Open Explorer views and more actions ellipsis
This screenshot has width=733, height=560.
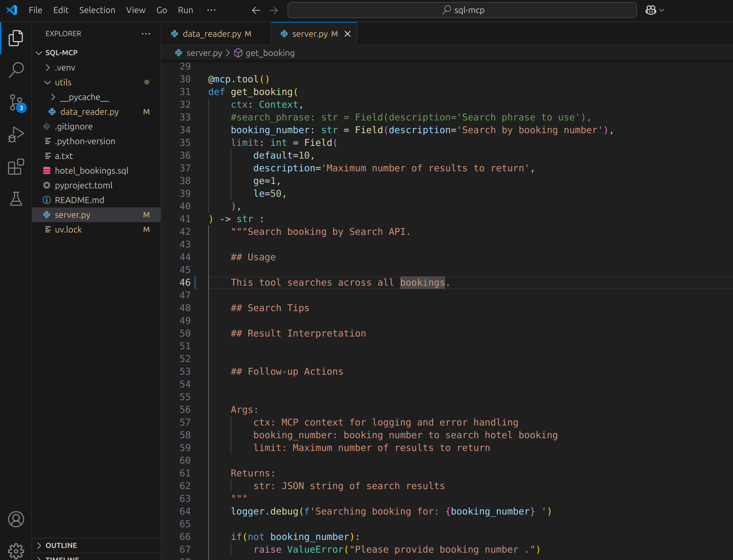[146, 34]
